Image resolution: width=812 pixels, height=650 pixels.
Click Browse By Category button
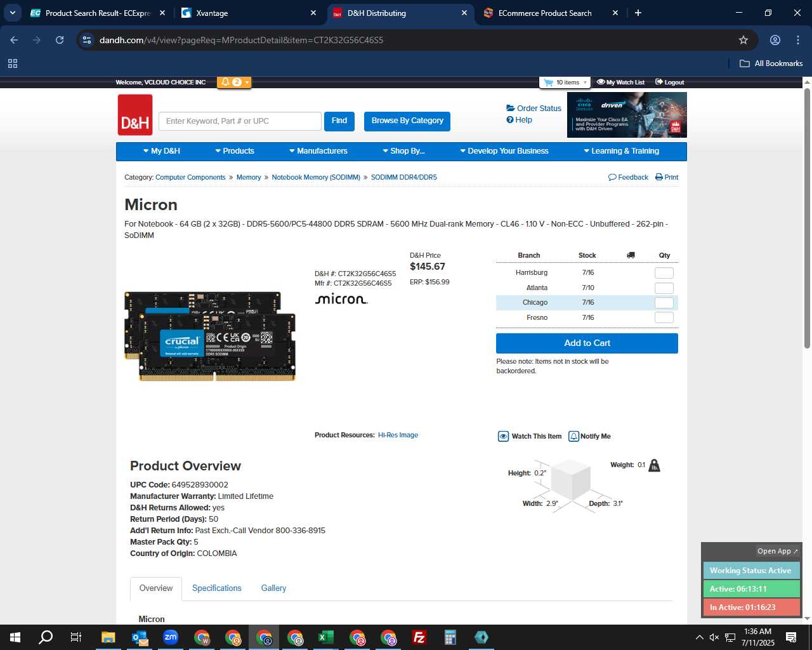point(407,121)
